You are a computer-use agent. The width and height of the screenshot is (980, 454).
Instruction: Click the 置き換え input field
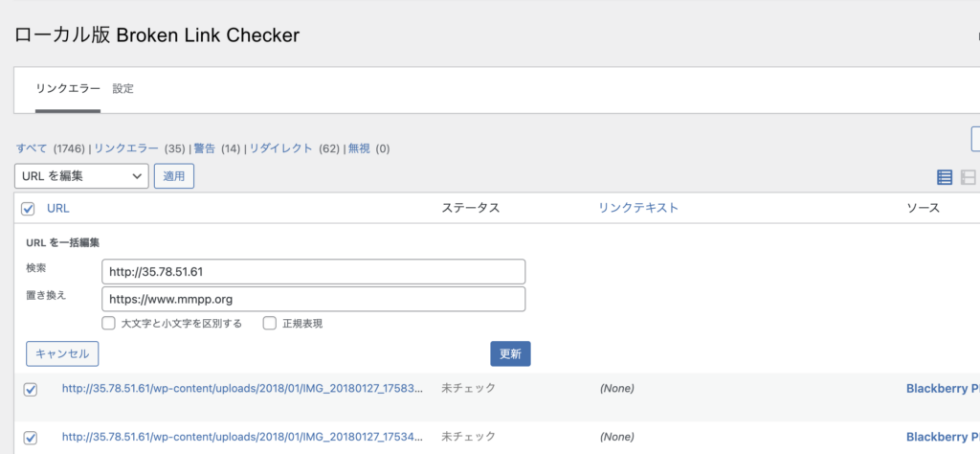click(313, 300)
